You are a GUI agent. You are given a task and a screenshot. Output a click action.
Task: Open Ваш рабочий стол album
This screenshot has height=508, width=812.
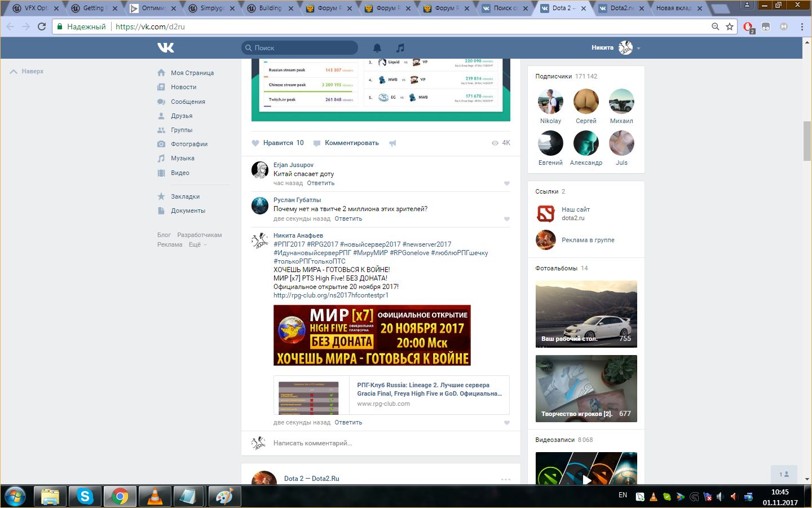coord(586,314)
